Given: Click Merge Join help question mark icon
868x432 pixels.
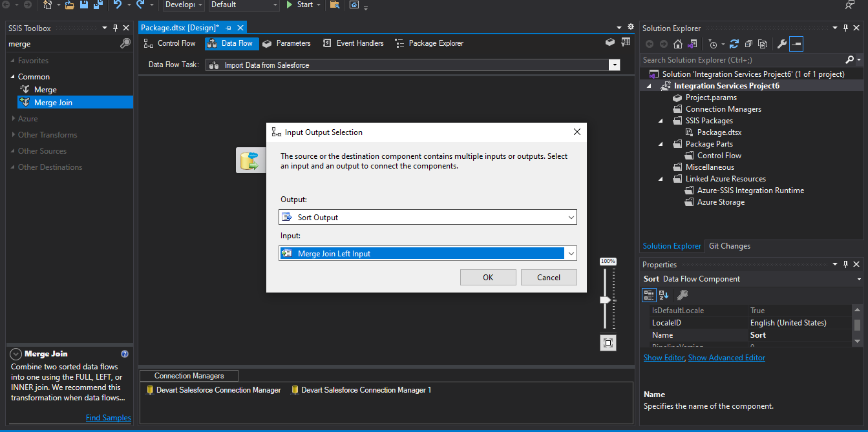Looking at the screenshot, I should (125, 354).
